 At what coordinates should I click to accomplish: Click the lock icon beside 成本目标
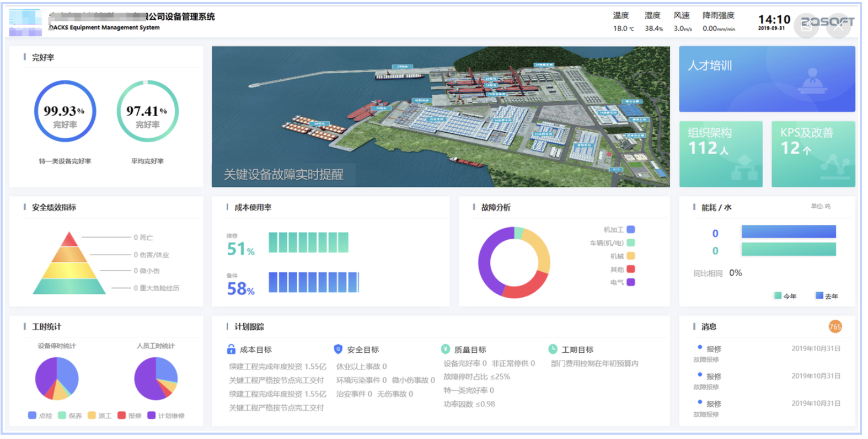pos(231,350)
